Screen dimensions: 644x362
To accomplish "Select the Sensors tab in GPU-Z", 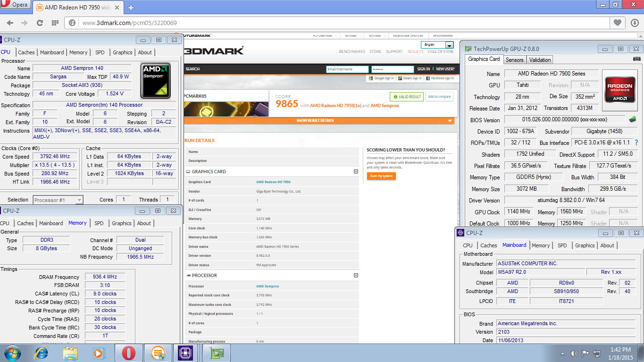I will point(515,60).
